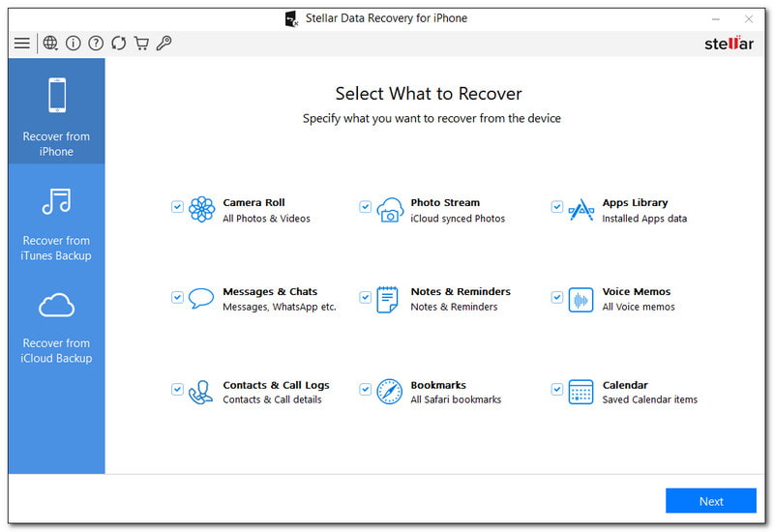Click the Messages speech bubble icon

click(x=201, y=299)
